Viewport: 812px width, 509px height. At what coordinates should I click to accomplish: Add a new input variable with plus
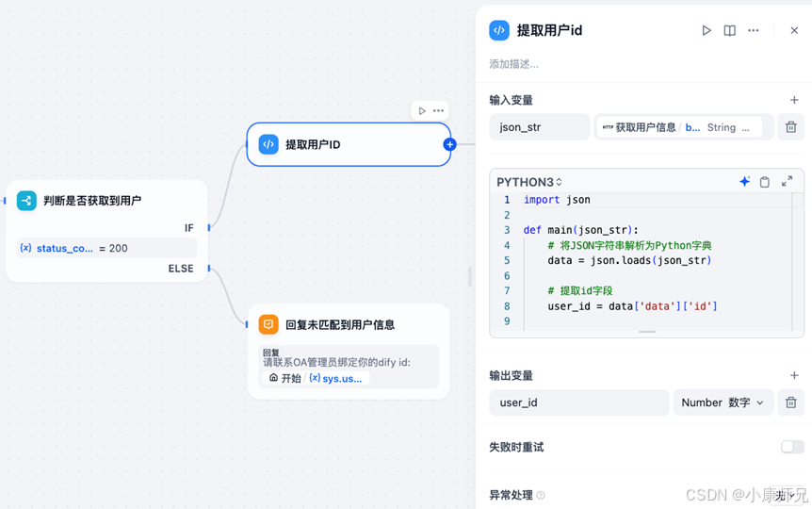pyautogui.click(x=794, y=100)
